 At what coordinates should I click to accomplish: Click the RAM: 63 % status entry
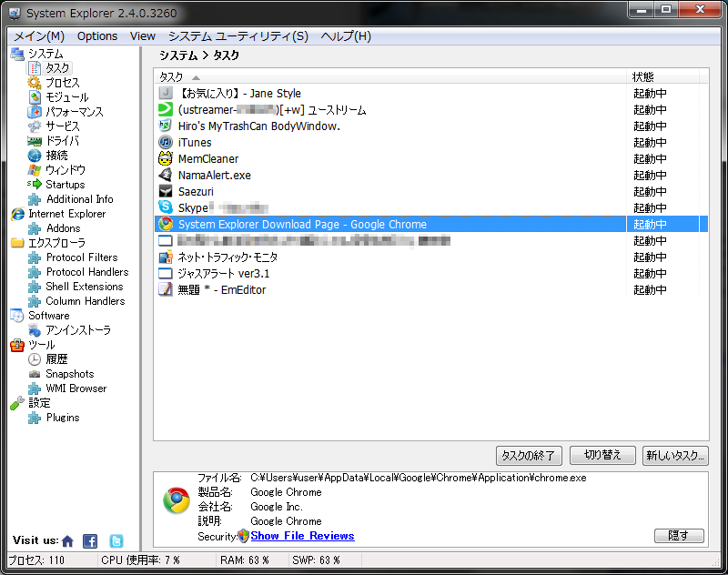tap(245, 560)
